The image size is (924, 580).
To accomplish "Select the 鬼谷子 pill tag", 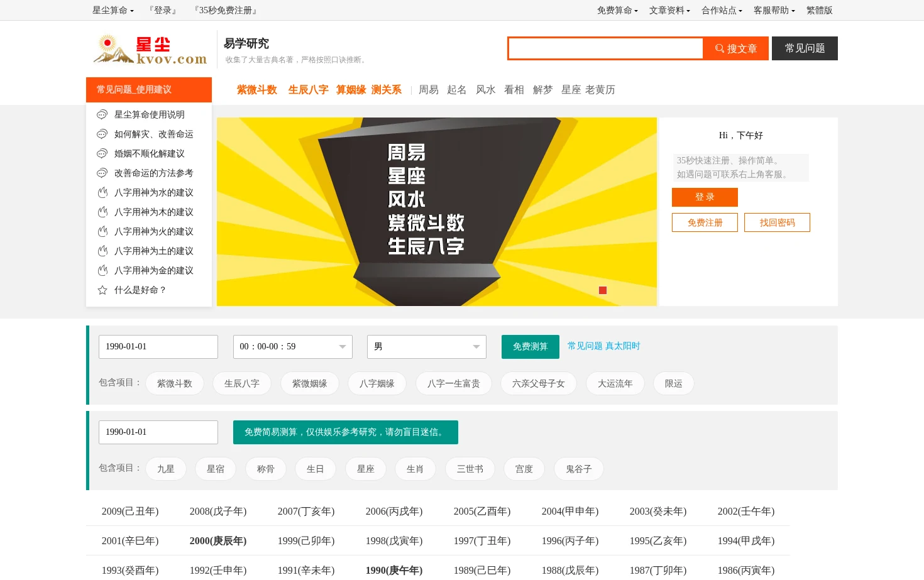I will (x=579, y=469).
